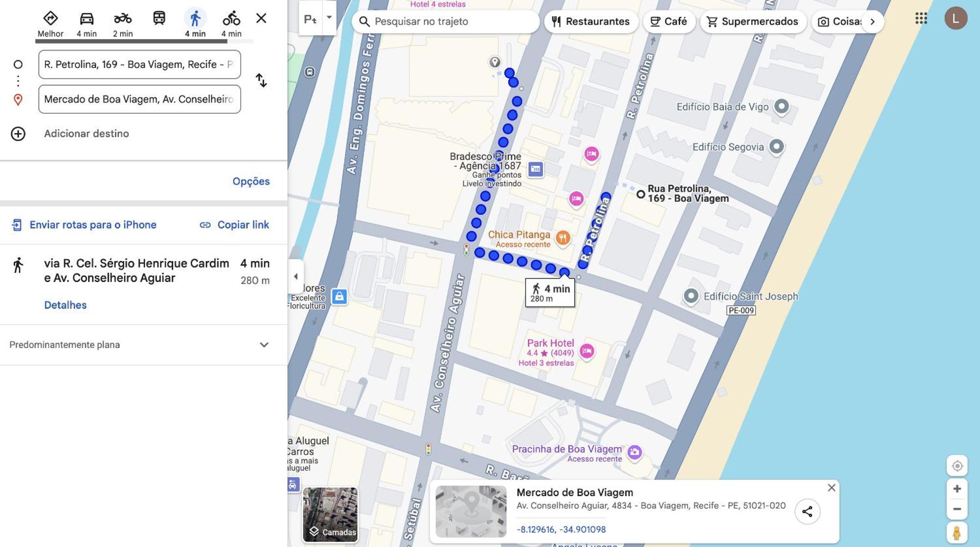
Task: Open the car rental marker icon
Action: click(293, 485)
